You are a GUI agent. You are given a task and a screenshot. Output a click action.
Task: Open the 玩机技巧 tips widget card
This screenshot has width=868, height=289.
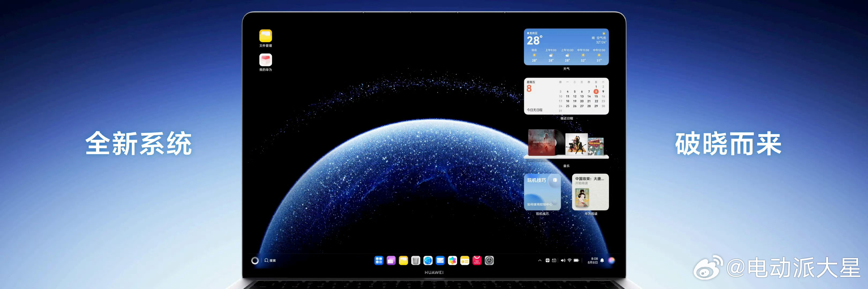[x=542, y=192]
